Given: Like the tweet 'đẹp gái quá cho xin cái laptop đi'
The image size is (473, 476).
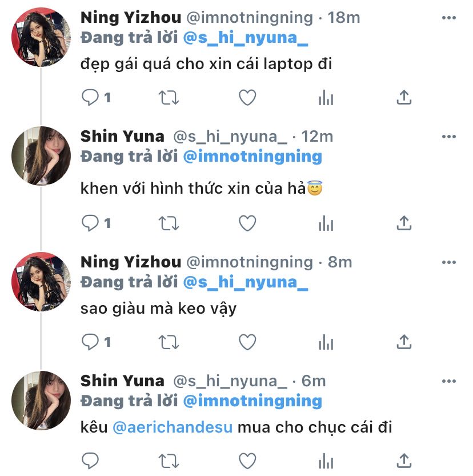Looking at the screenshot, I should (x=247, y=98).
